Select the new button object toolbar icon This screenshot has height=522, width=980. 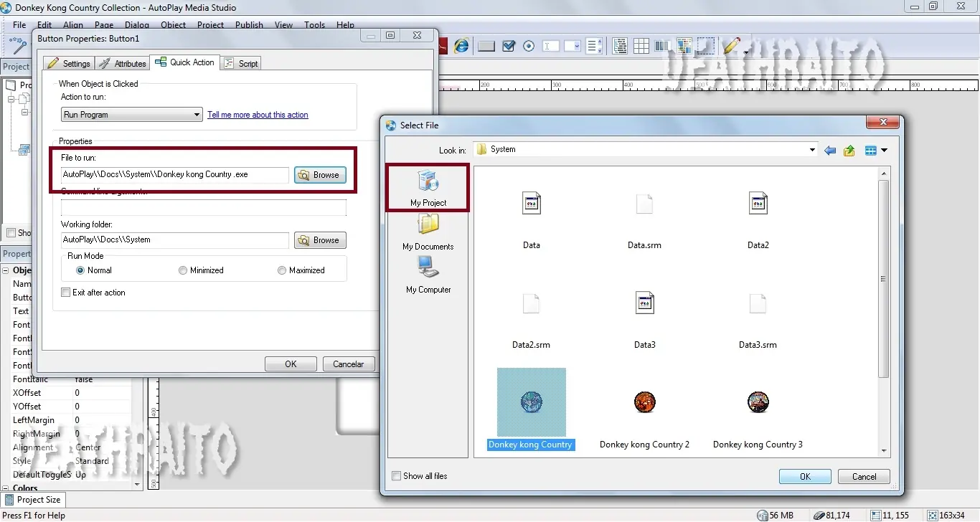click(x=486, y=46)
